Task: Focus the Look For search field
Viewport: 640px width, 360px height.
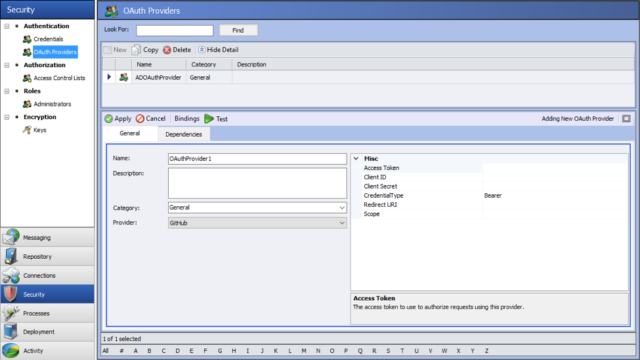Action: pos(175,31)
